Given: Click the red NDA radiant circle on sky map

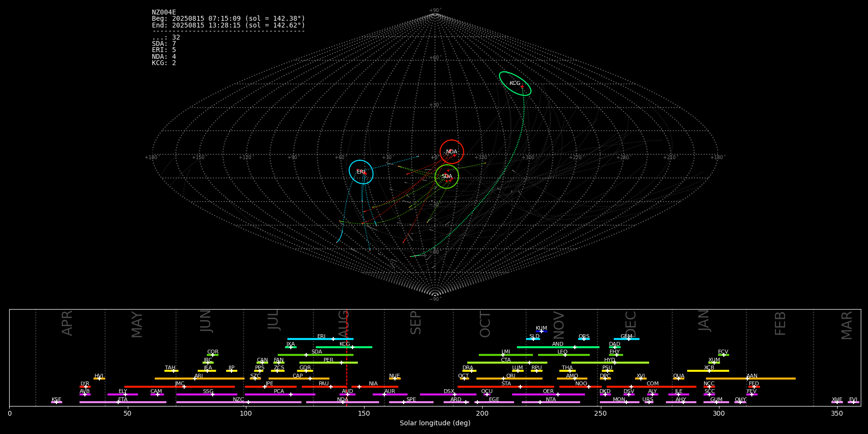Looking at the screenshot, I should click(452, 152).
